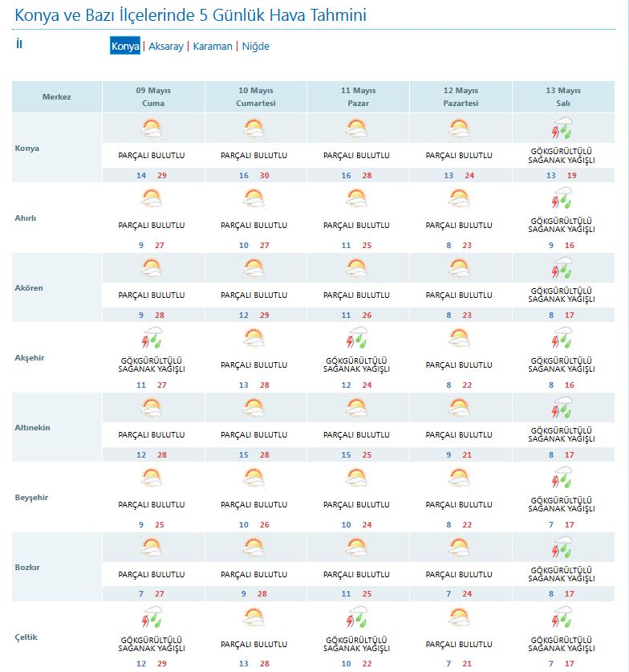
Task: Click Akören's 10 Mayıs partly cloudy icon
Action: [x=254, y=268]
